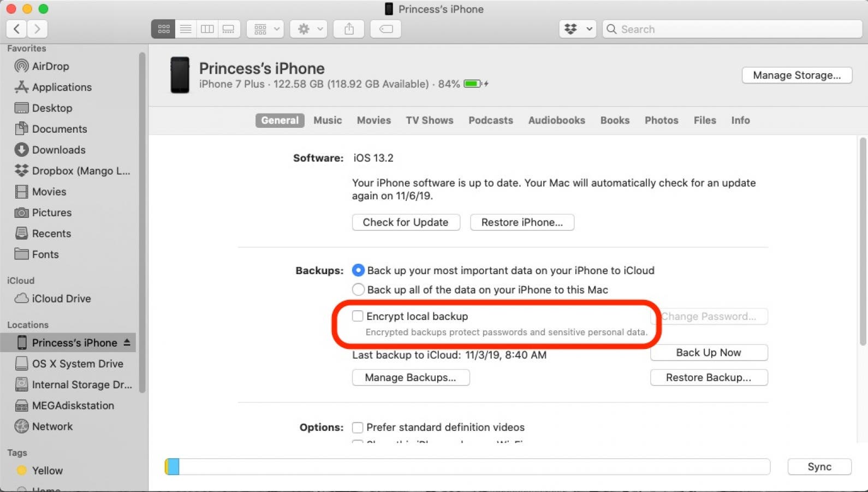Open the Dropbox toolbar dropdown
This screenshot has height=492, width=868.
[578, 29]
